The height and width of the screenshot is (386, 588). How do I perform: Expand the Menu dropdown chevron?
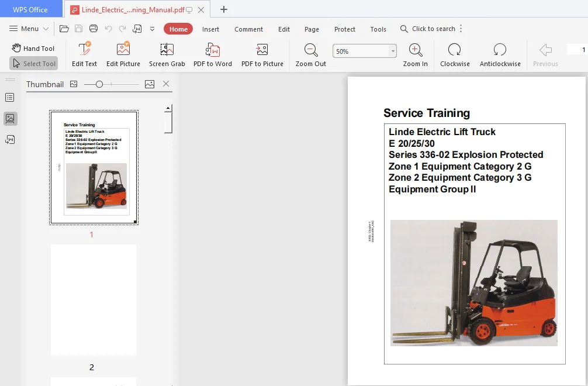click(x=46, y=29)
